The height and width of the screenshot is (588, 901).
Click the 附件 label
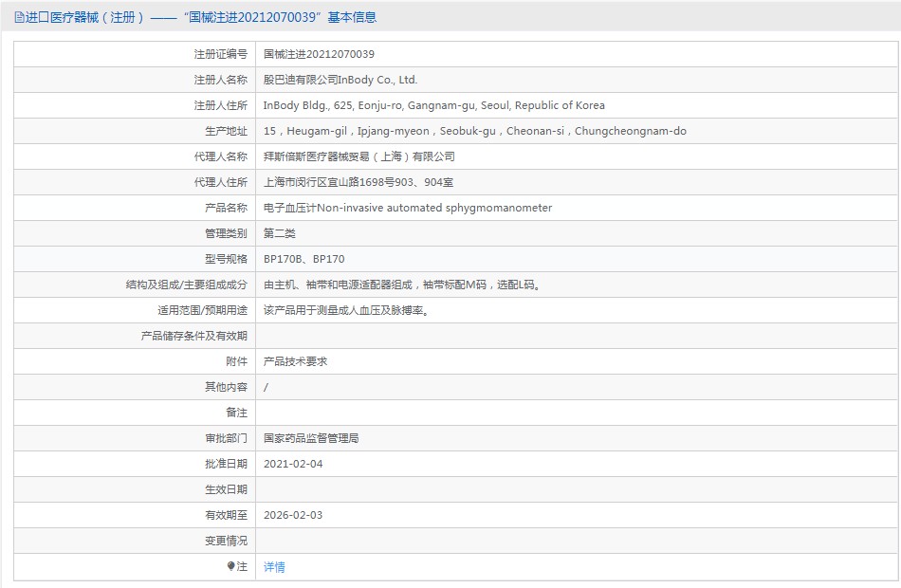pos(237,361)
